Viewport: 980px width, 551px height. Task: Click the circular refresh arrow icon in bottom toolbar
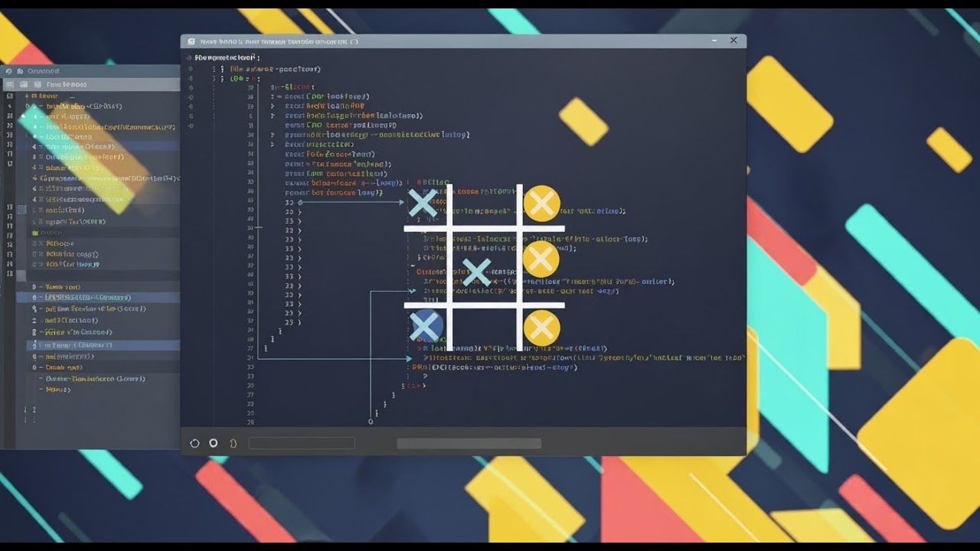point(194,443)
